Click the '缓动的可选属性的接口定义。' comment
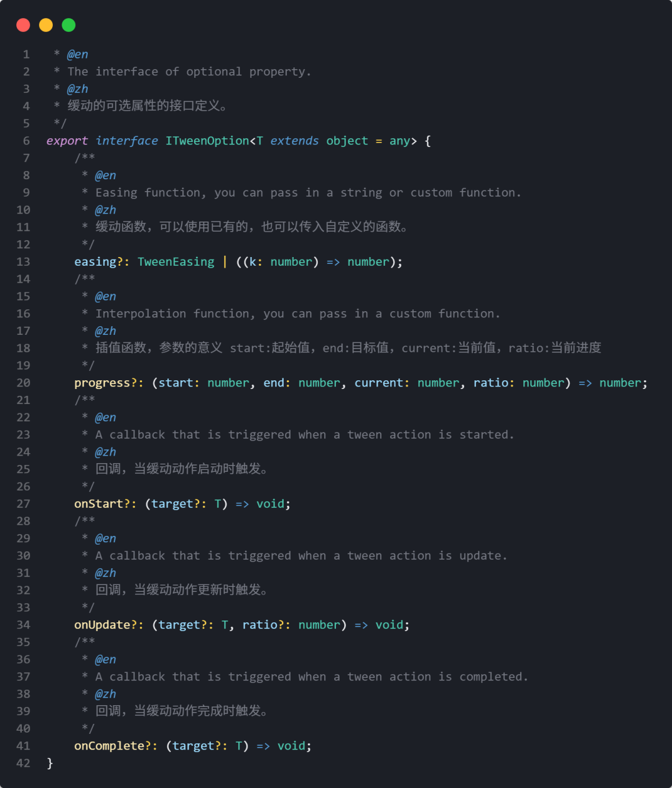The width and height of the screenshot is (672, 788). pos(147,106)
